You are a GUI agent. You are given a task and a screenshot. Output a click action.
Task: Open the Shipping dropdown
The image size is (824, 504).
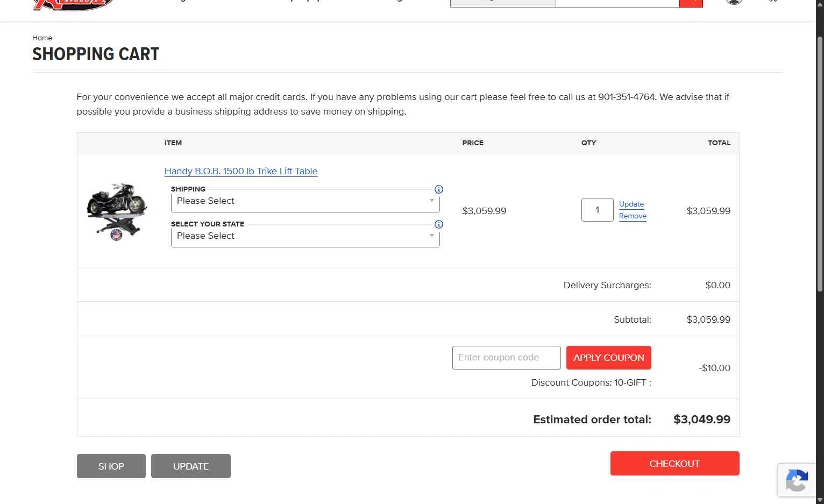coord(306,201)
